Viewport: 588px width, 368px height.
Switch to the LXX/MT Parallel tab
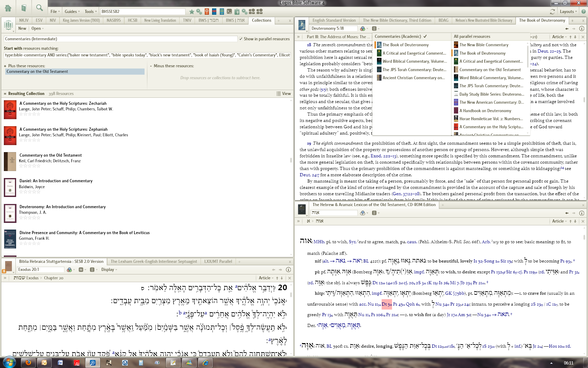218,261
